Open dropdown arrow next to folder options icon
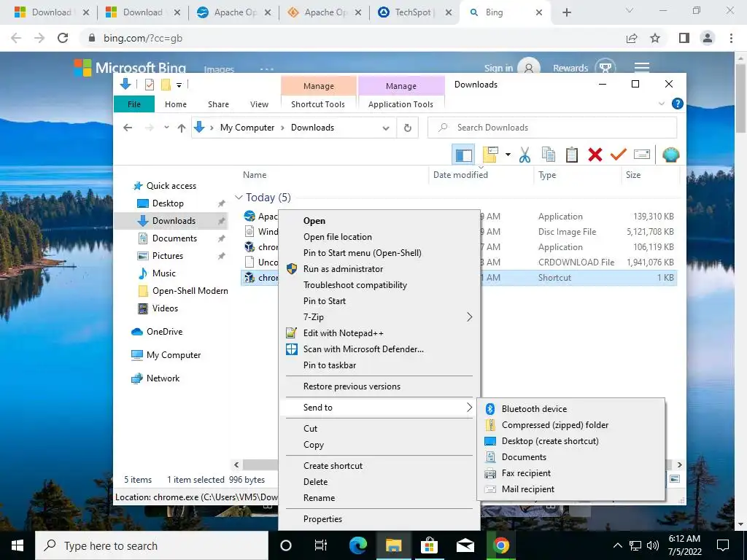The height and width of the screenshot is (560, 747). coord(508,155)
